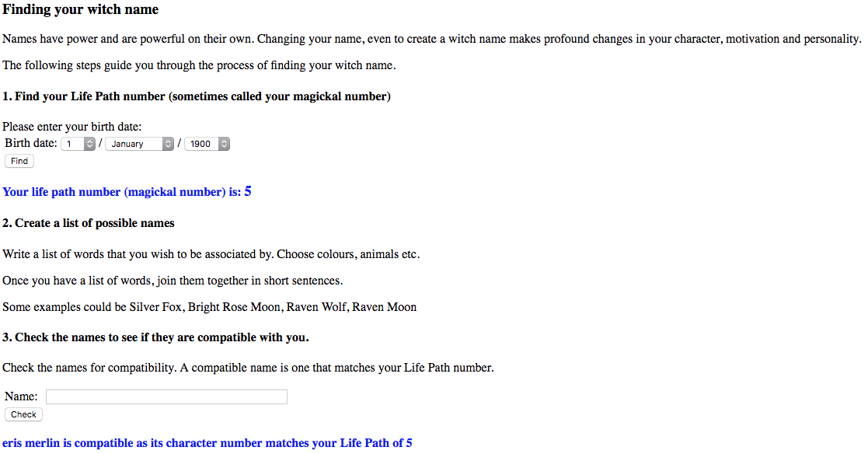Click the up-down arrows on month selector
The image size is (868, 454).
tap(169, 144)
